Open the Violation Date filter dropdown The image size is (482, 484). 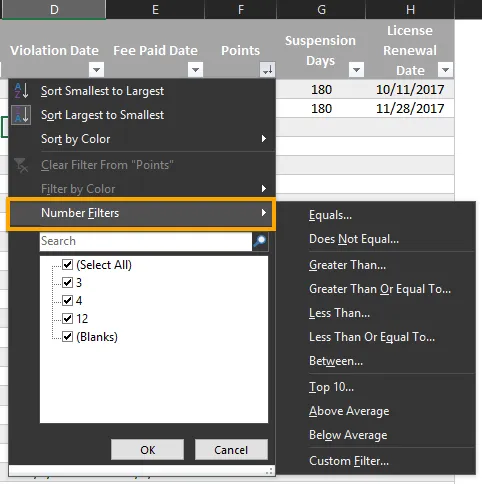(97, 70)
